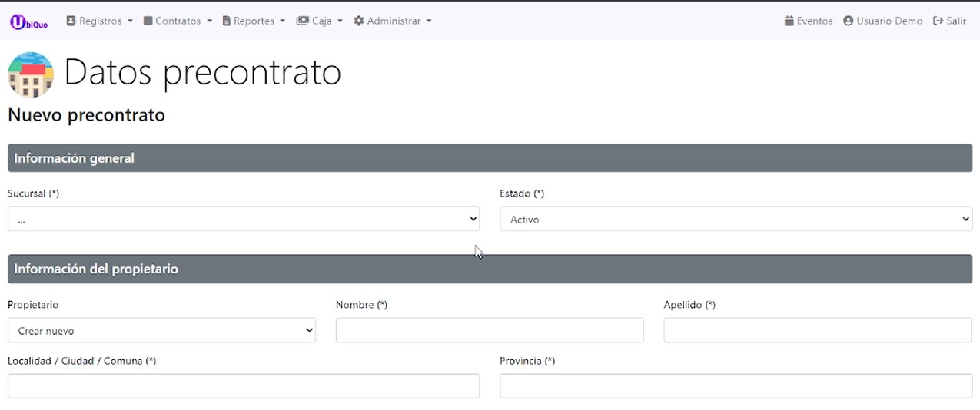Open the Caja menu
Viewport: 980px width, 410px height.
coord(320,21)
